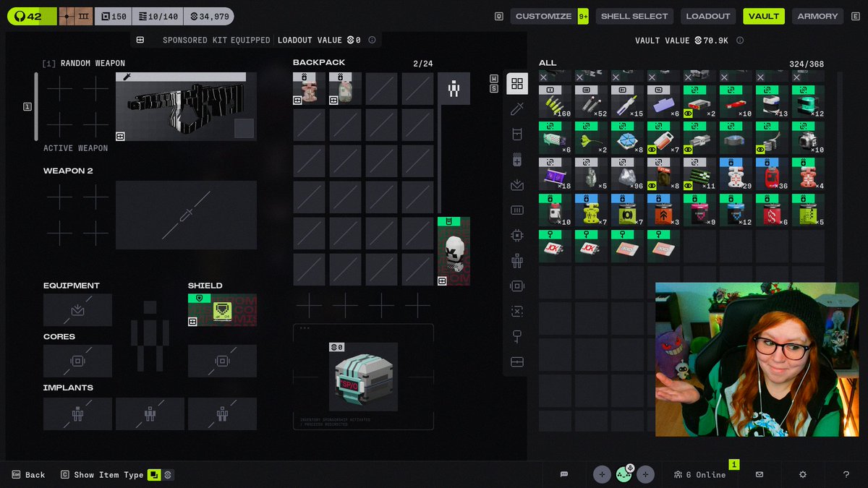Select the All items grid filter
Image resolution: width=868 pixels, height=488 pixels.
[516, 84]
